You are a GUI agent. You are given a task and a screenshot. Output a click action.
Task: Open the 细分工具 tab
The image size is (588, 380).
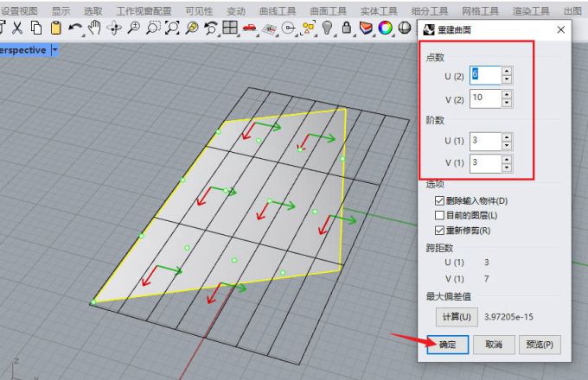coord(430,11)
